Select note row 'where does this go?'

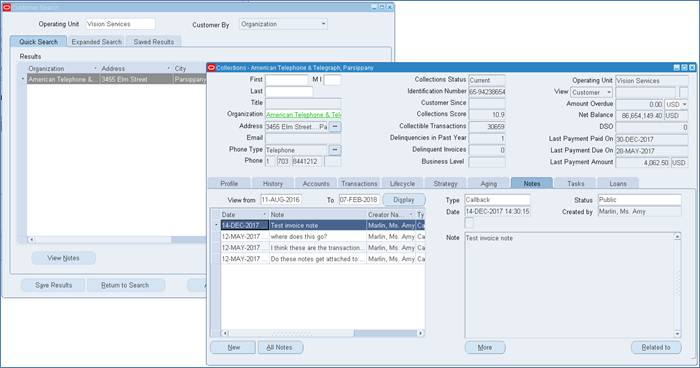coord(322,237)
